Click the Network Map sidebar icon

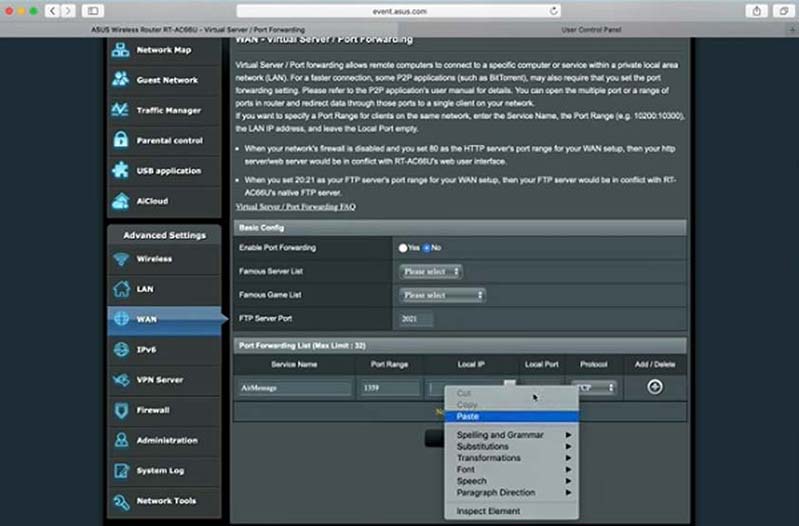point(121,50)
